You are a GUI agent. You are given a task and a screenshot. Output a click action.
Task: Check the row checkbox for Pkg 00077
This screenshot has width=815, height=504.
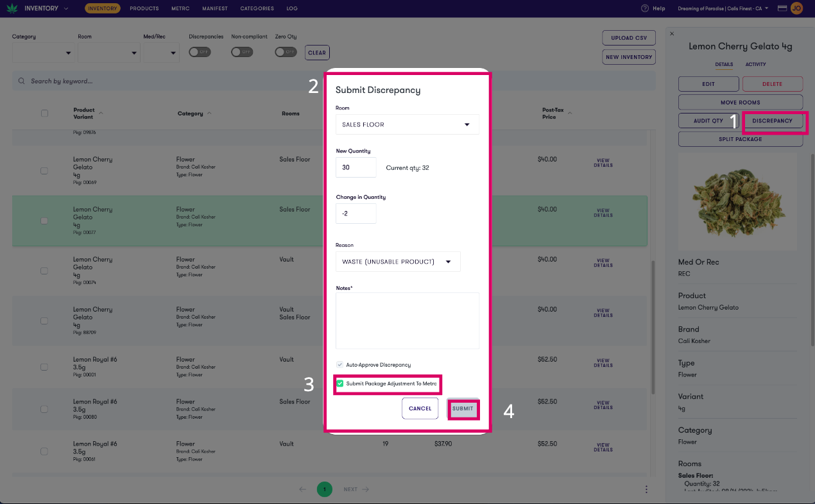point(44,221)
